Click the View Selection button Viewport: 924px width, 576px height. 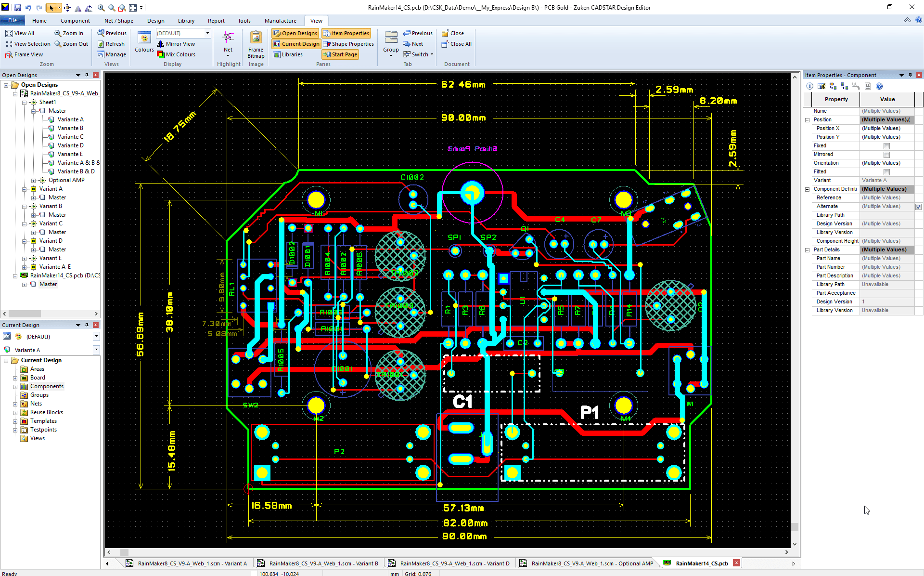(28, 44)
